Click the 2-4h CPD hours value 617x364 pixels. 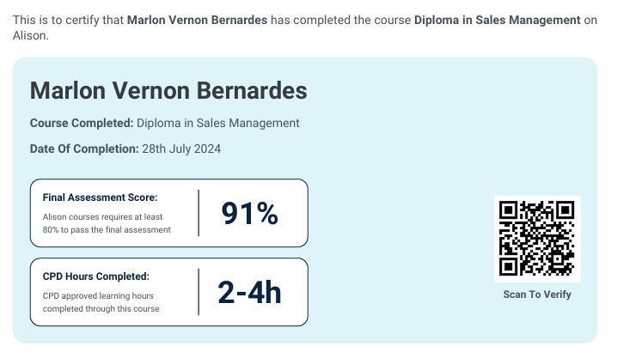tap(250, 293)
